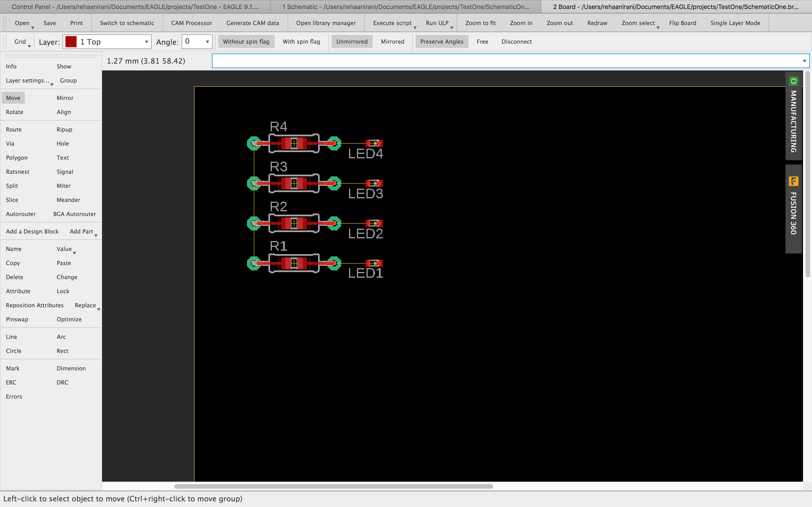Click the DRC check icon
812x507 pixels.
point(62,382)
